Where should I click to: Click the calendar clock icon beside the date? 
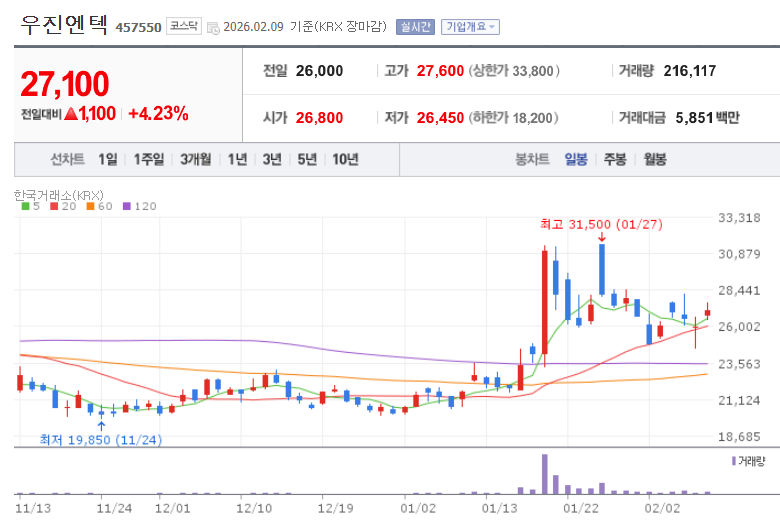213,28
